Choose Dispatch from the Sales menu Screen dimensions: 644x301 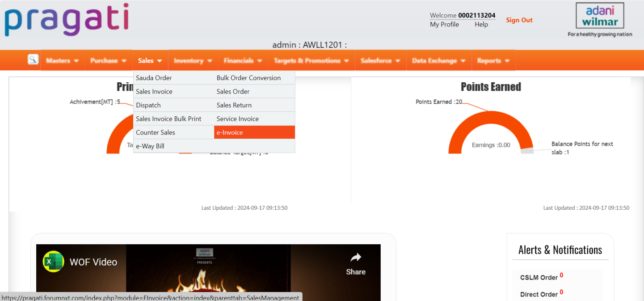173,105
